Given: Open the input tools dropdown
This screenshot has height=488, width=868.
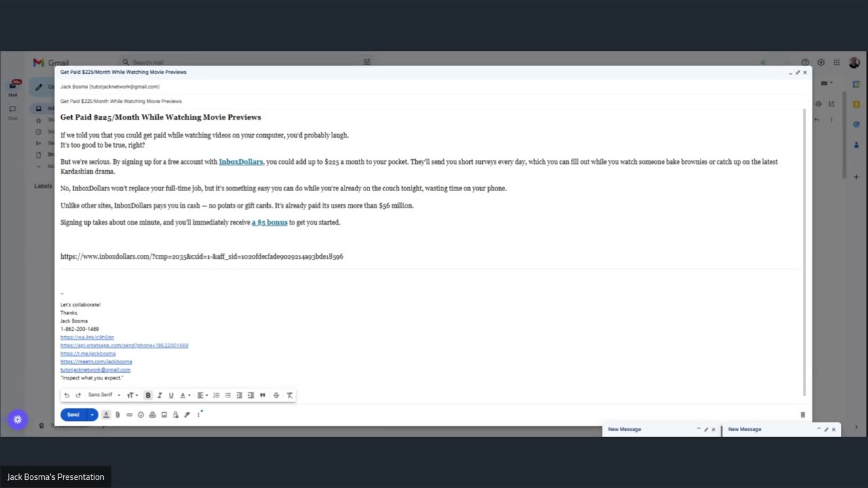Looking at the screenshot, I should [x=827, y=83].
